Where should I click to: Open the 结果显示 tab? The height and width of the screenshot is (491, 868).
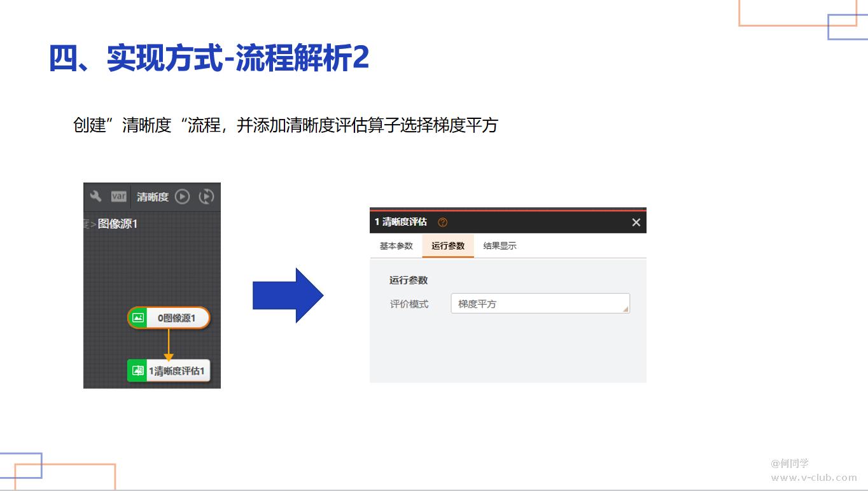click(x=500, y=246)
